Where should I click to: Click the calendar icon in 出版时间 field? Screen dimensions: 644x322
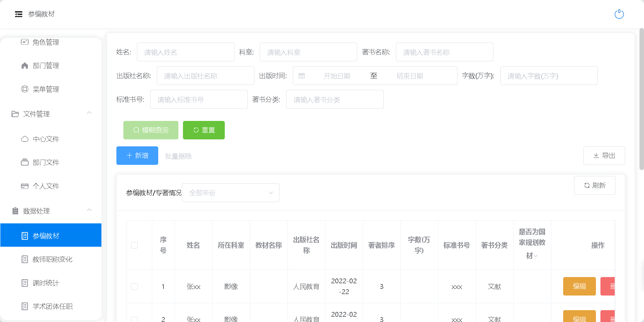tap(302, 76)
